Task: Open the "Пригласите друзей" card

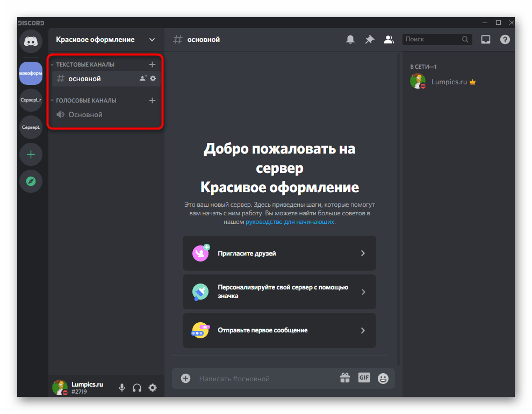Action: click(x=279, y=253)
